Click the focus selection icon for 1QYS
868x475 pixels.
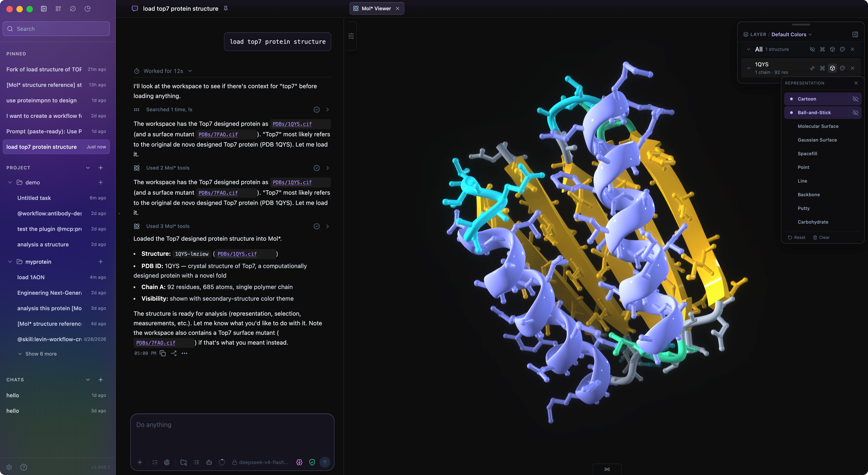click(x=822, y=68)
